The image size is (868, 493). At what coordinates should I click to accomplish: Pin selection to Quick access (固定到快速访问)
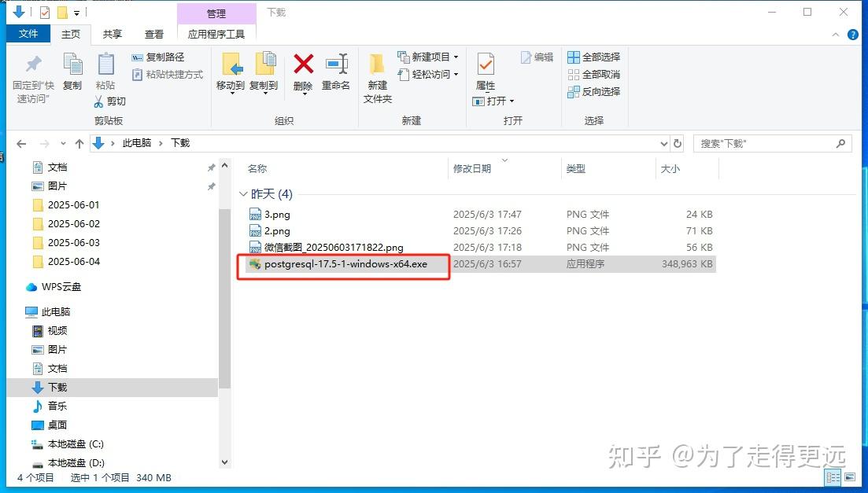(x=33, y=79)
